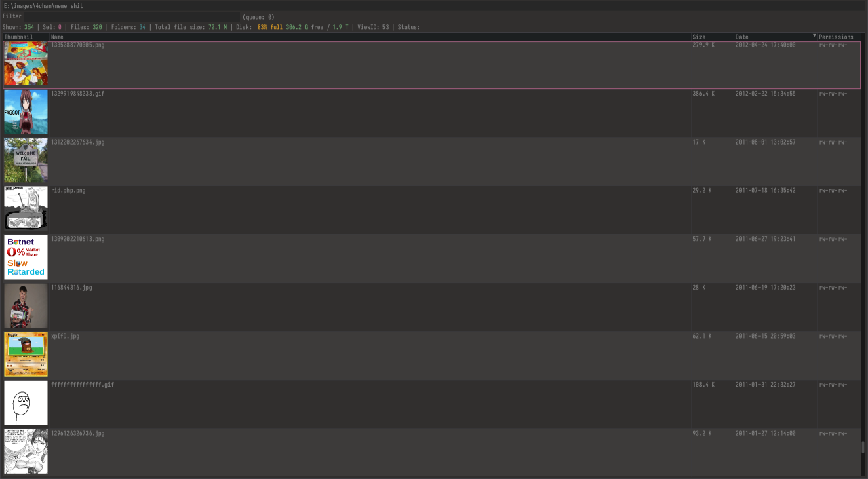Click the Folders: 34 status entry

(128, 27)
